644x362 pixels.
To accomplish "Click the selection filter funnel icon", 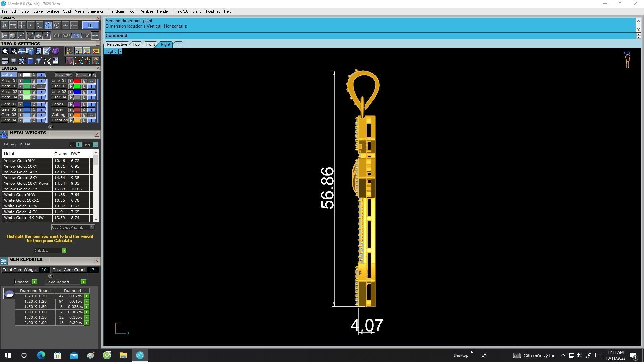I will tap(38, 61).
